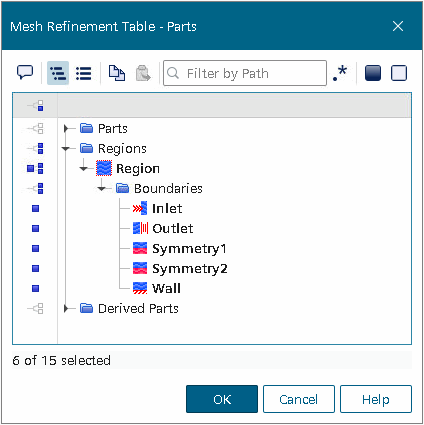Enable regular expression filter icon

coord(340,73)
